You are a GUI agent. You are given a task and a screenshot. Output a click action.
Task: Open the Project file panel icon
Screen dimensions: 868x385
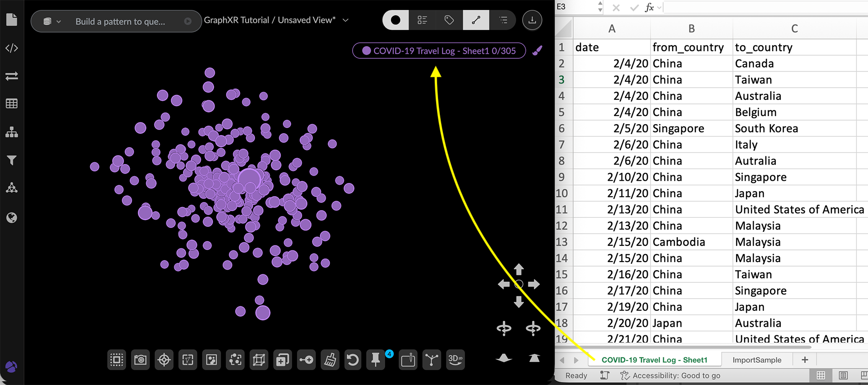12,20
